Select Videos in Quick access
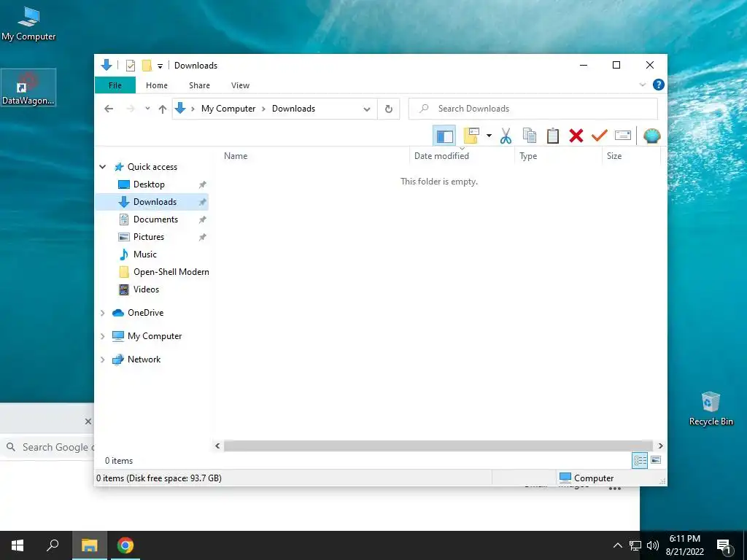747x560 pixels. 146,289
